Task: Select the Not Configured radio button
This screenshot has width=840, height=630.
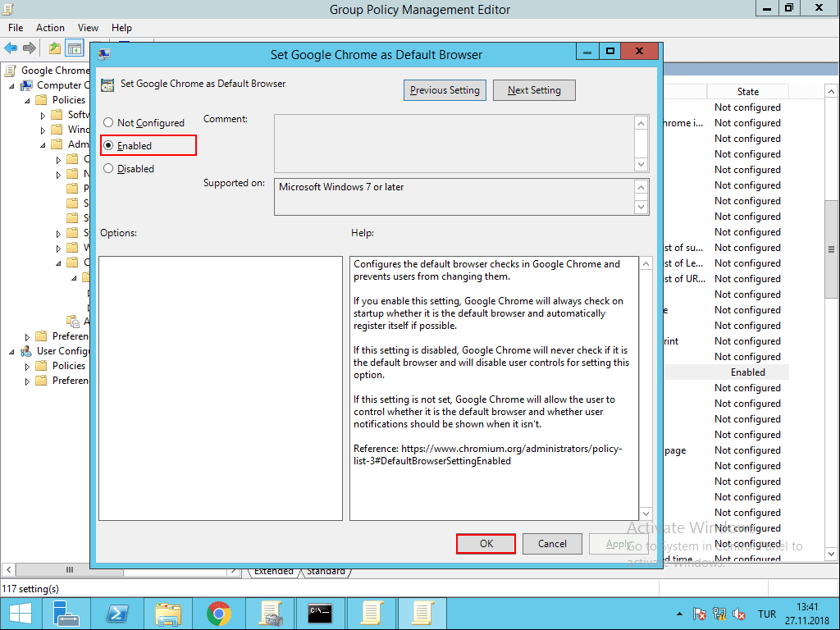Action: click(x=108, y=123)
